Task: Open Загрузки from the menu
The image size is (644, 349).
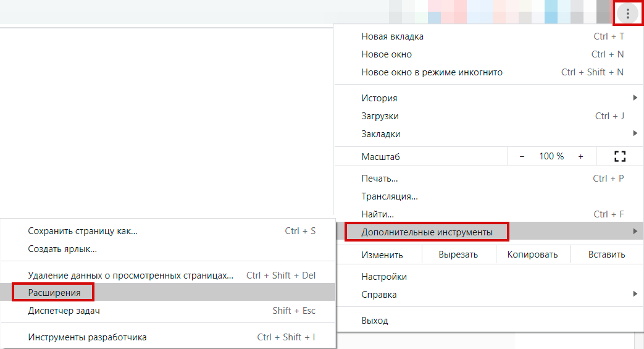Action: (489, 116)
